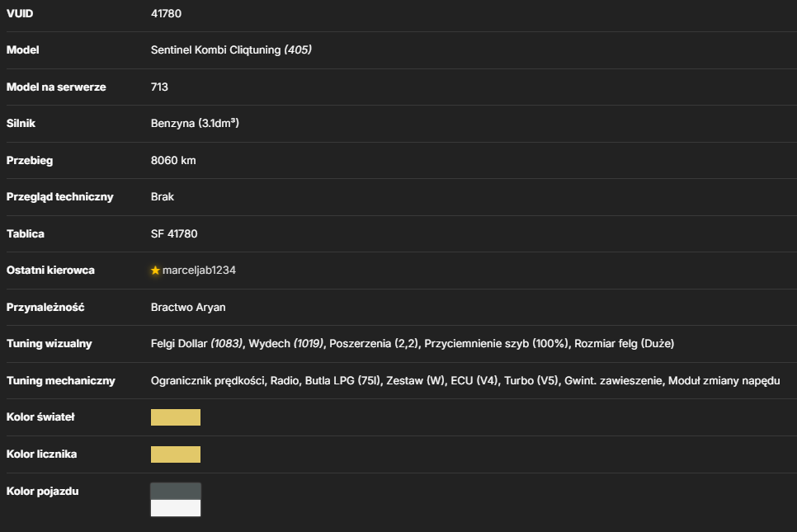Click the Kolor świateł label

tap(40, 417)
